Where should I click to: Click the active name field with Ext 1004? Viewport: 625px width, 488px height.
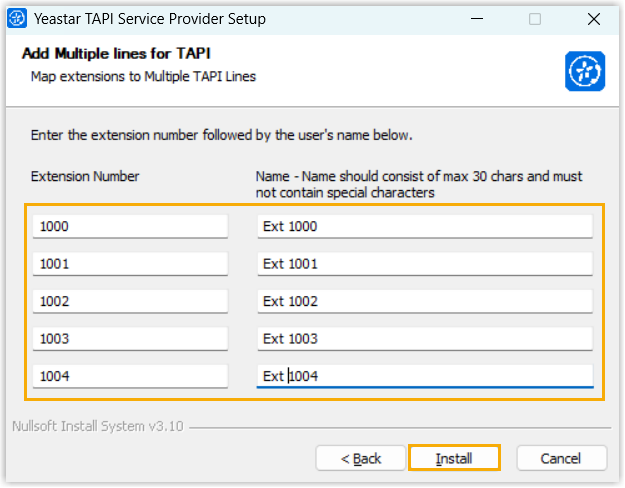(x=424, y=376)
